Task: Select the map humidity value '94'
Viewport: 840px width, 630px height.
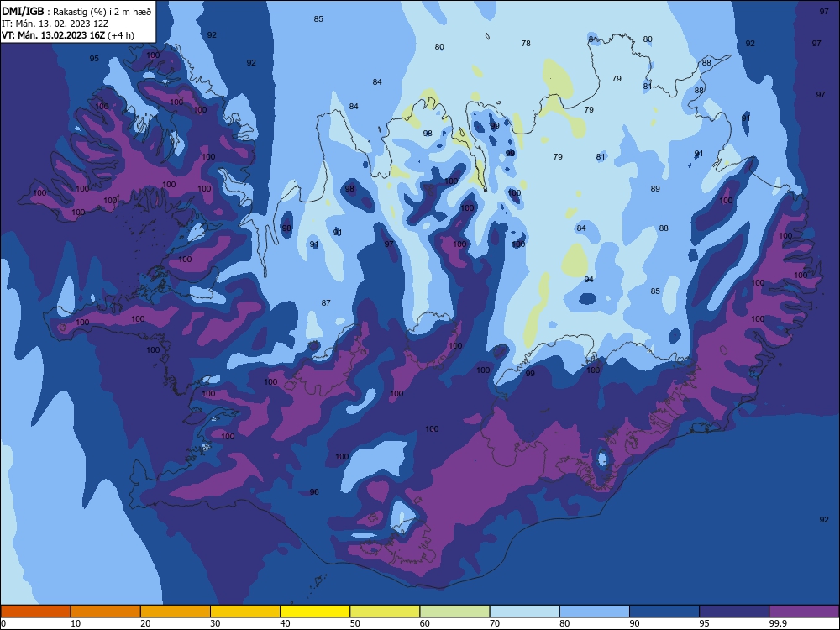Action: 589,279
